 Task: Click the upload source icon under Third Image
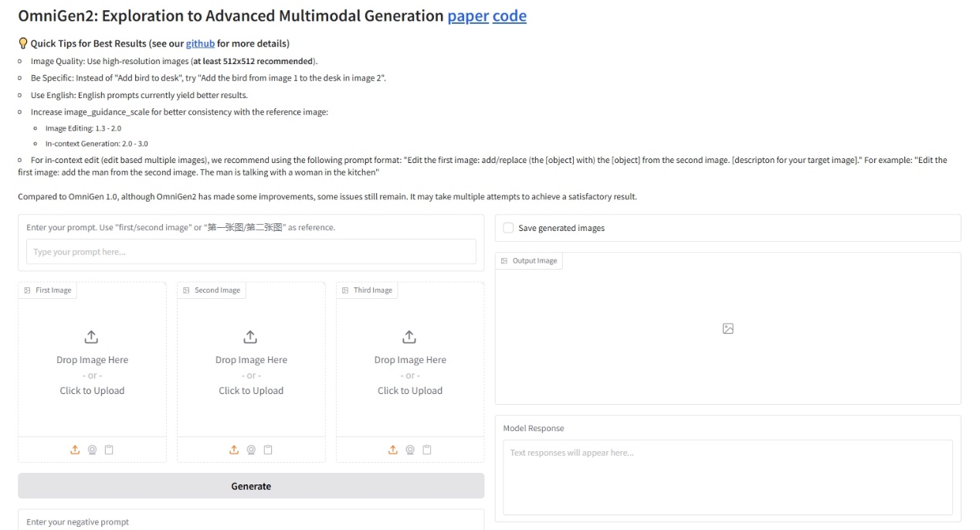pos(393,450)
